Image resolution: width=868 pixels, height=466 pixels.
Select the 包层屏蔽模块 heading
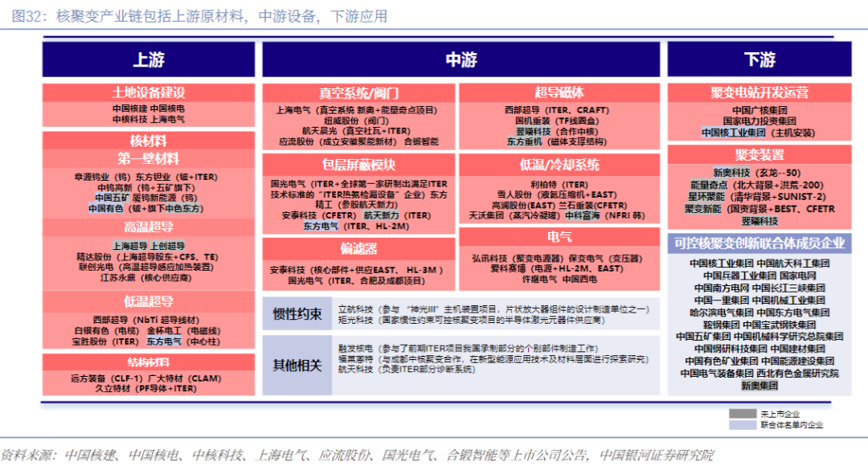(x=358, y=166)
